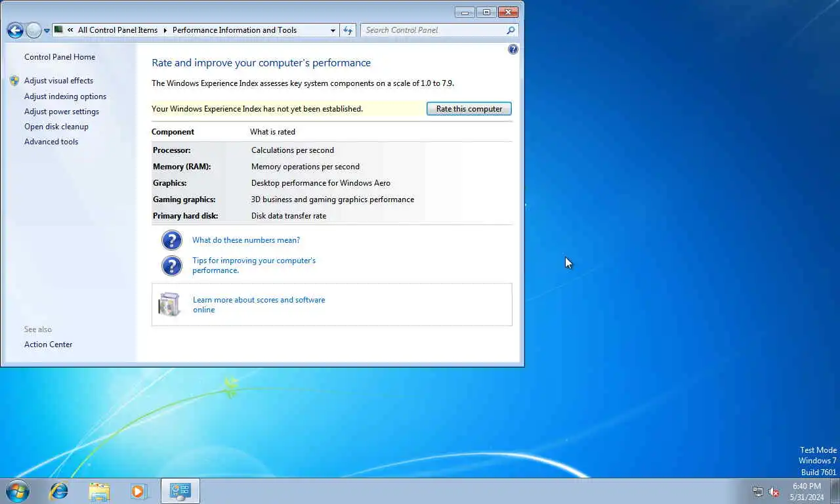Click Show desktop button at taskbar end
Screen dimensions: 840x504
click(x=835, y=492)
